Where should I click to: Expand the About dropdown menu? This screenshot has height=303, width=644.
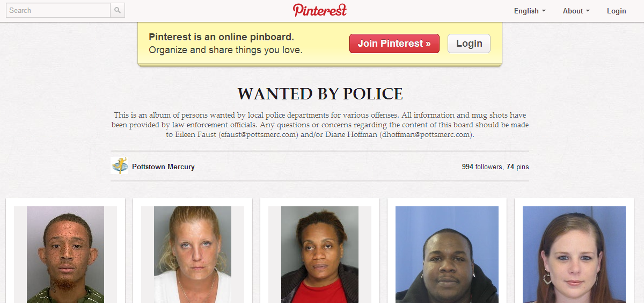[576, 11]
